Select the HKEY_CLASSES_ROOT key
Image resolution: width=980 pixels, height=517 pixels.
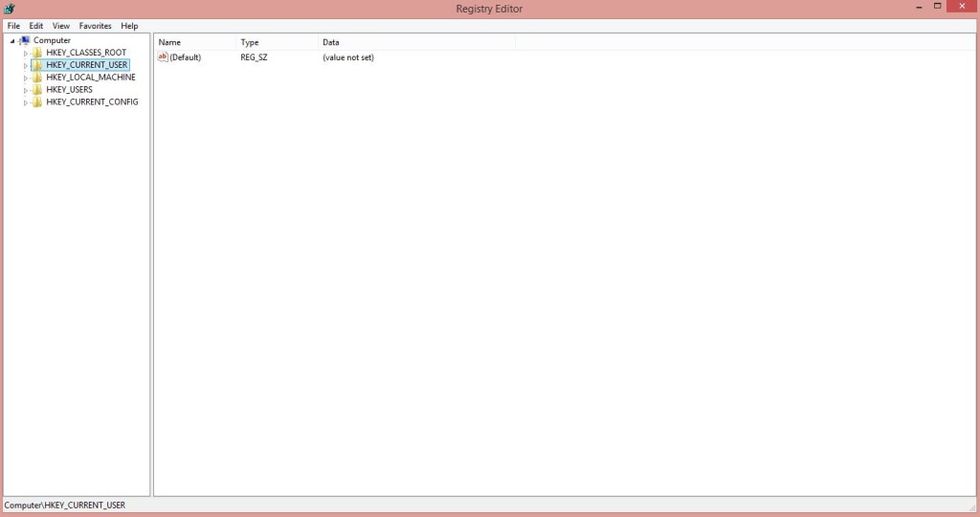coord(86,53)
